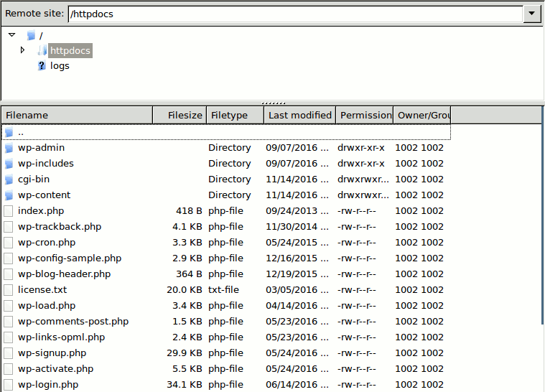The width and height of the screenshot is (545, 392).
Task: Click the wp-content folder icon
Action: pyautogui.click(x=9, y=195)
